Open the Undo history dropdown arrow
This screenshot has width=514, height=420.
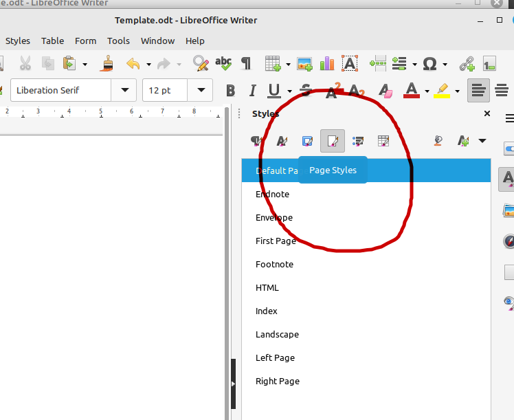tap(148, 64)
